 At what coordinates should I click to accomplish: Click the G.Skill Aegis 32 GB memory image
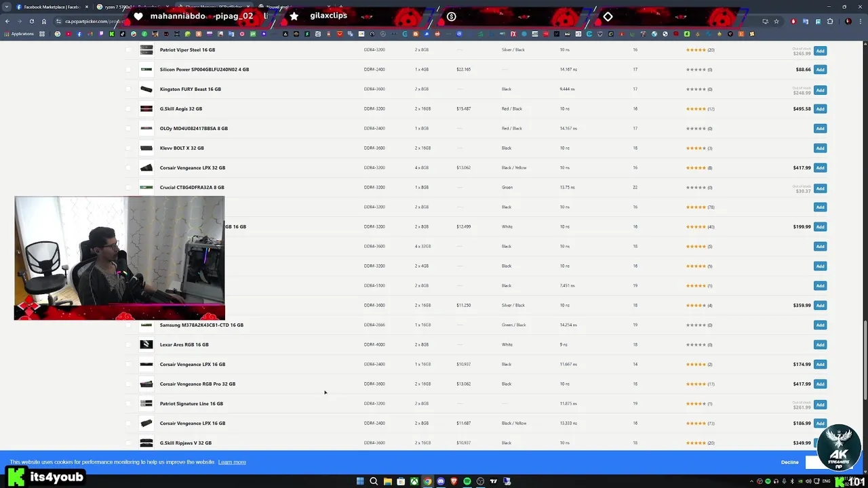(x=146, y=108)
